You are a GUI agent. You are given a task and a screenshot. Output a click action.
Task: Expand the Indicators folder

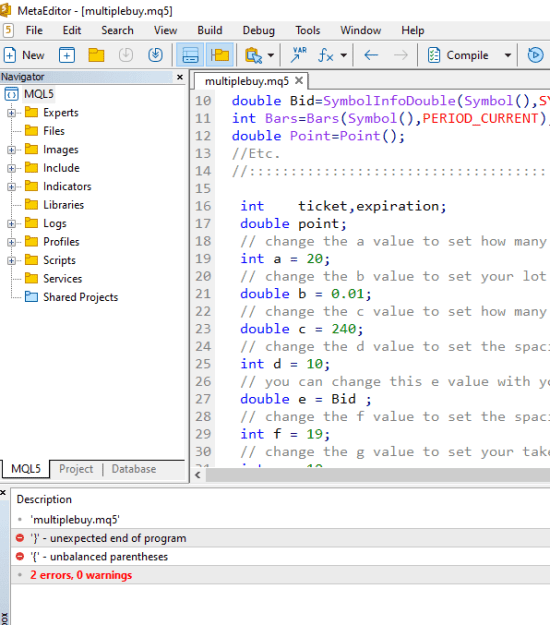coord(11,187)
